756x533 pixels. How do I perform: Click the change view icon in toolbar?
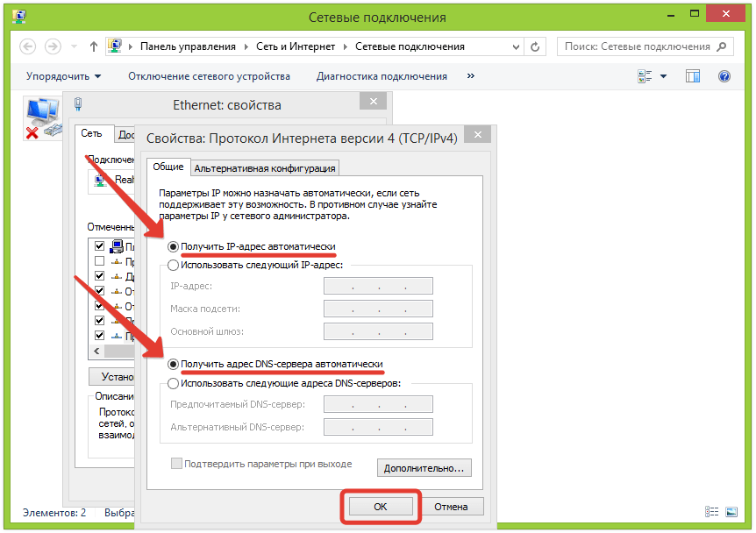click(645, 76)
